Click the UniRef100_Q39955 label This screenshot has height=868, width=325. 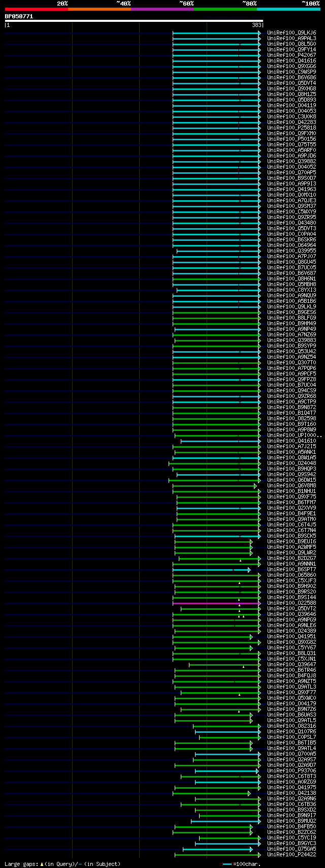[291, 251]
